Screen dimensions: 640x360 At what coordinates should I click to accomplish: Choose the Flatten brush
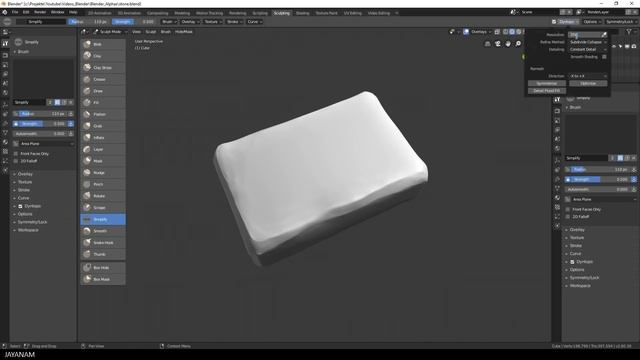pos(103,114)
